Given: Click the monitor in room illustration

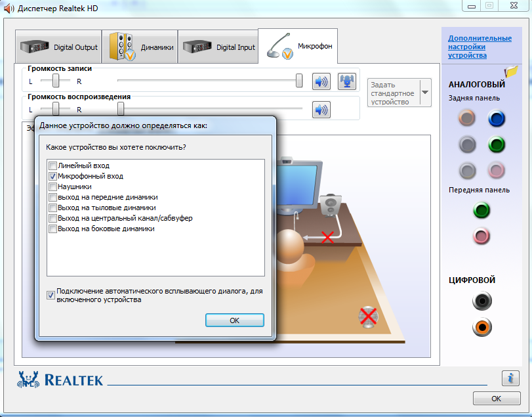Looking at the screenshot, I should (x=298, y=185).
